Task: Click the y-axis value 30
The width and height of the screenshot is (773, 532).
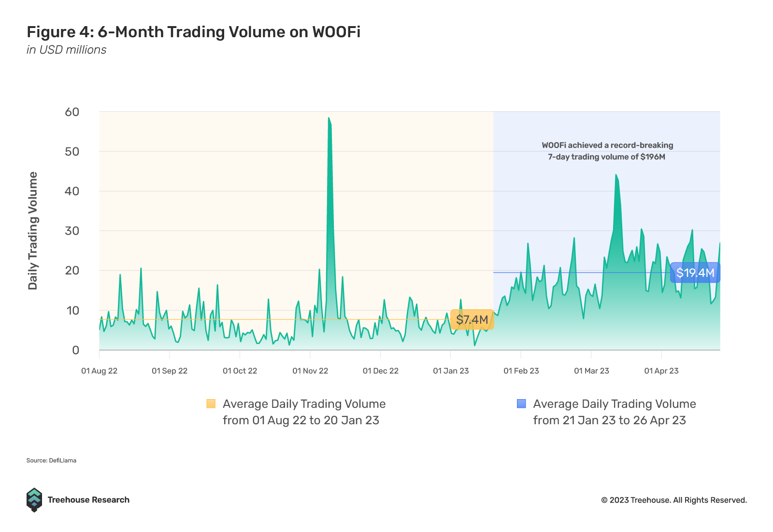Action: tap(72, 231)
